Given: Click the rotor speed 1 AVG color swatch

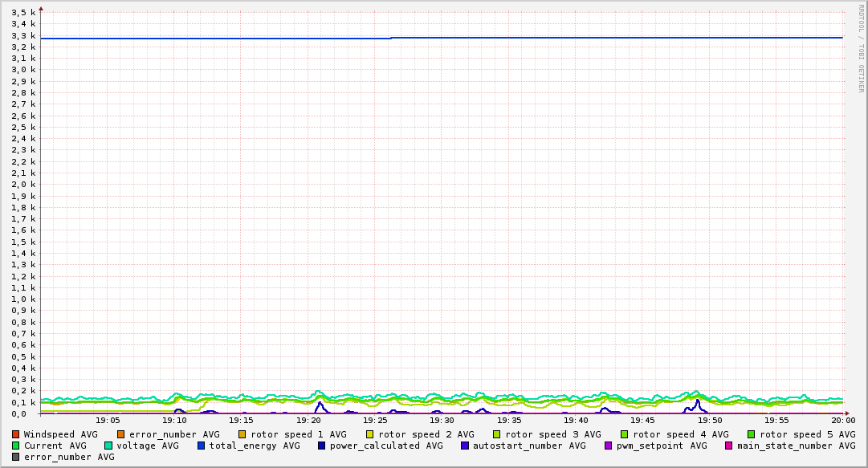Looking at the screenshot, I should [242, 435].
